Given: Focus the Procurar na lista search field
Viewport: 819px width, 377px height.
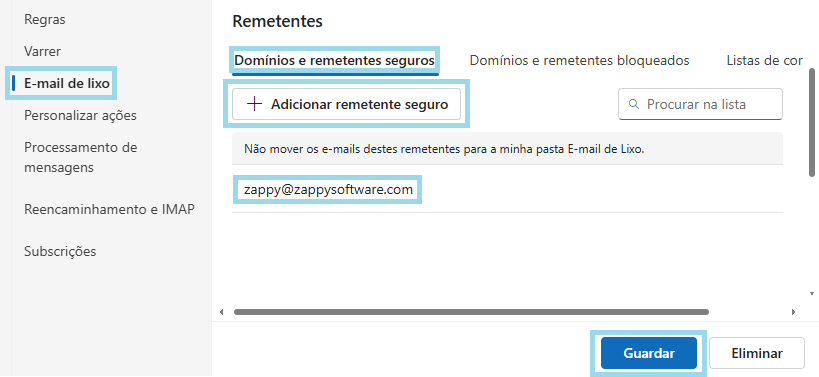Looking at the screenshot, I should [x=700, y=104].
